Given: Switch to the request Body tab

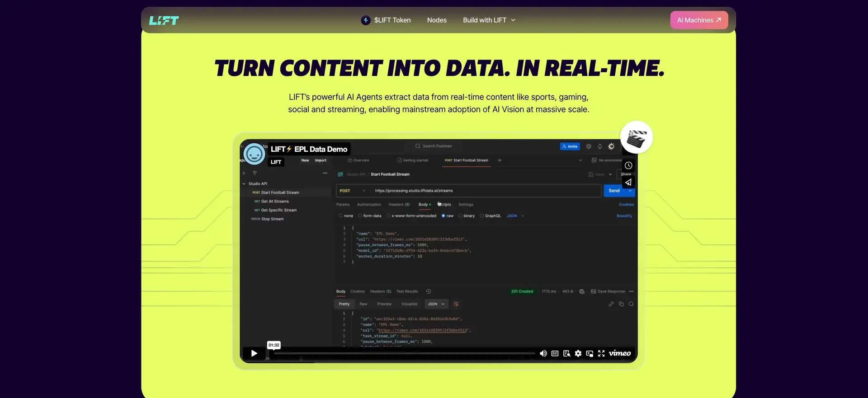Looking at the screenshot, I should [425, 205].
